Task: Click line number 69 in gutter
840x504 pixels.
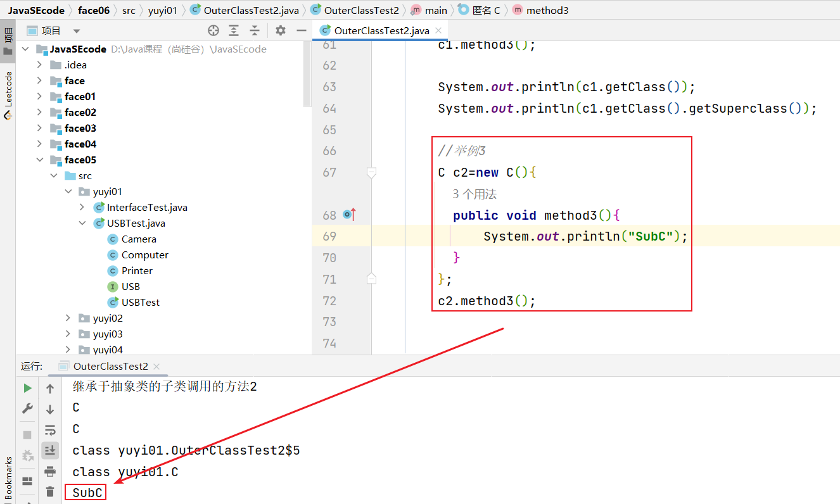Action: tap(329, 236)
